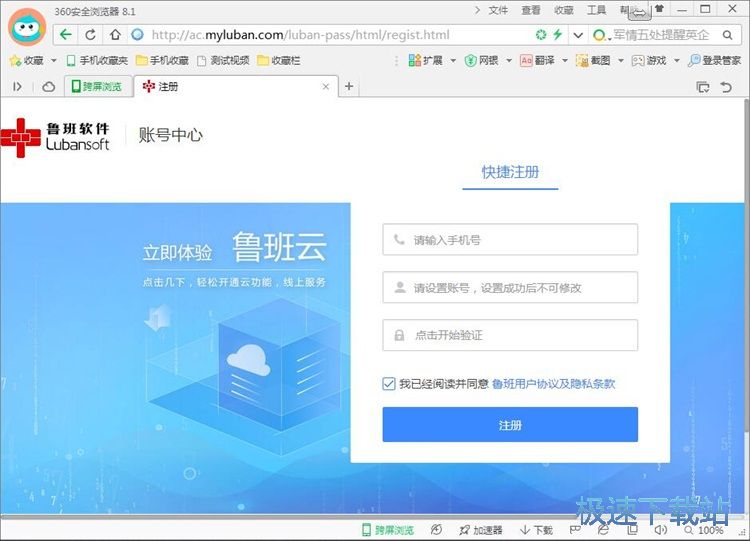
Task: Click the 点击开始验证 verification field
Action: point(510,335)
